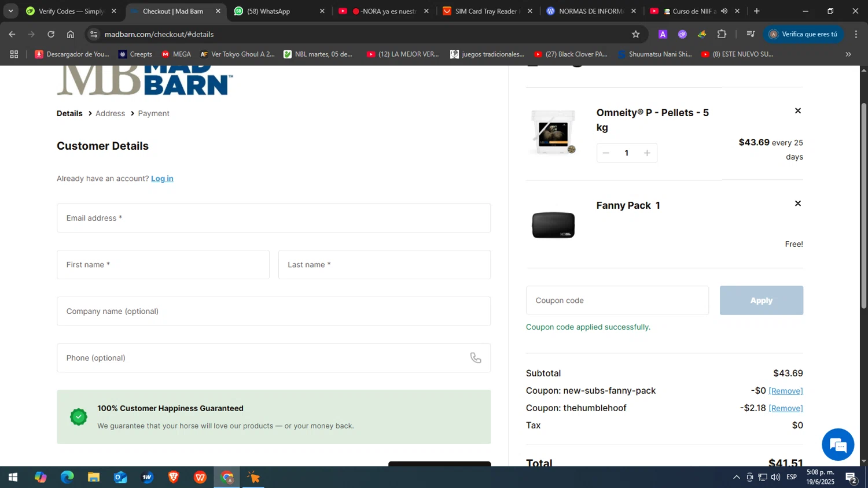Image resolution: width=868 pixels, height=488 pixels.
Task: Open the NBL martes bookmark
Action: pos(318,54)
